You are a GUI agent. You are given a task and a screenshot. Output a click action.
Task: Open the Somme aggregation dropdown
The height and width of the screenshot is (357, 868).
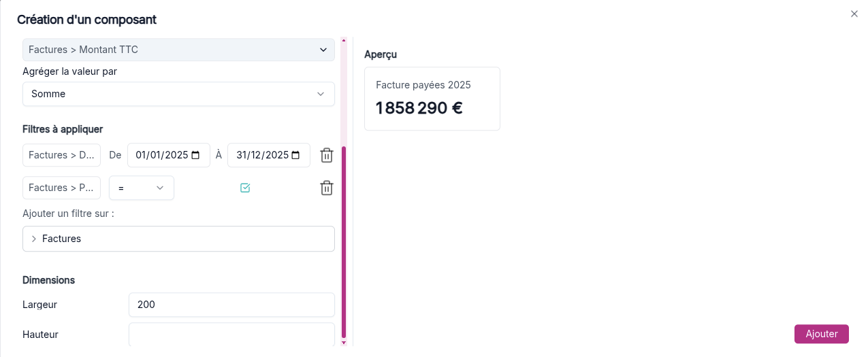pos(178,94)
